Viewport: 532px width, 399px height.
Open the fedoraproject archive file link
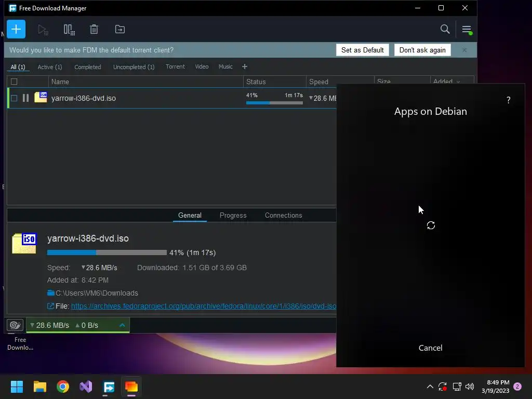(x=204, y=306)
